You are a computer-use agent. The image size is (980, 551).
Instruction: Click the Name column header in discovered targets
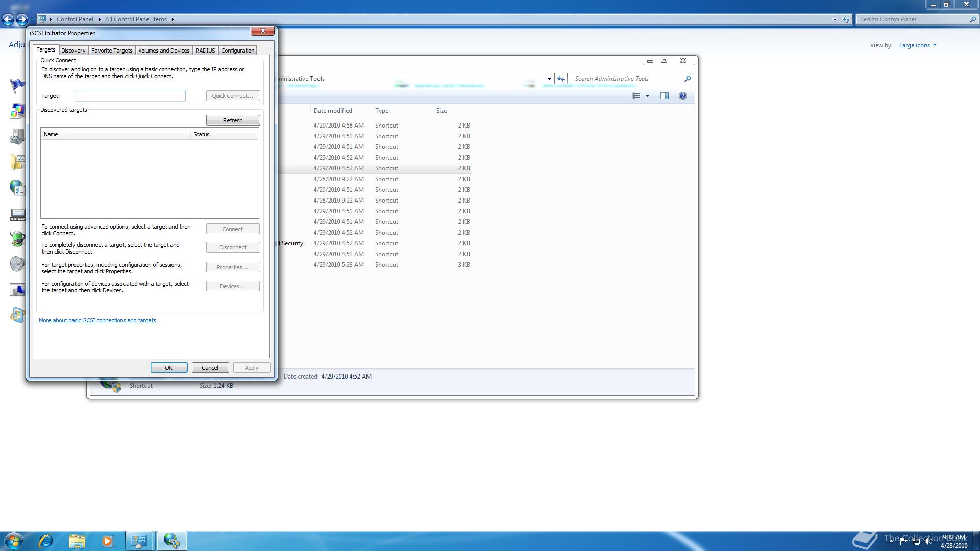115,134
